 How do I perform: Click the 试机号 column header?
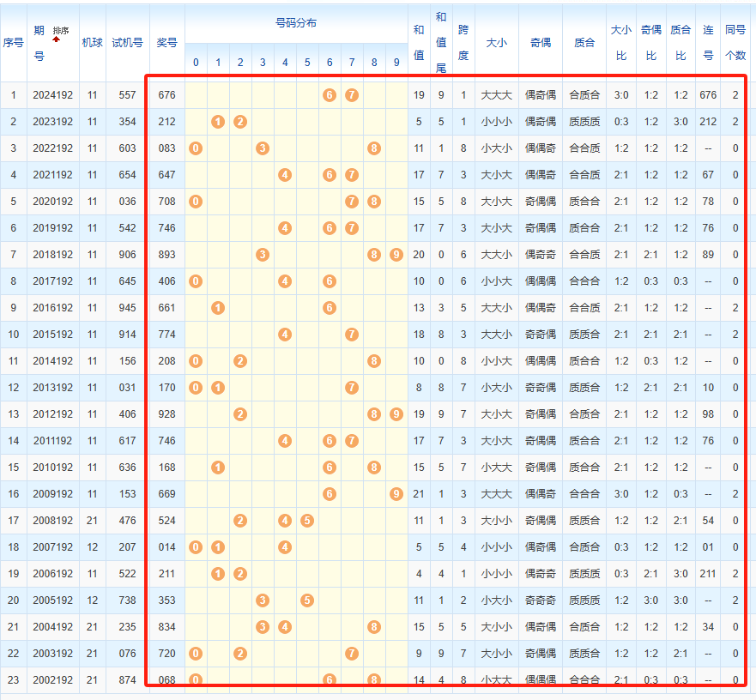coord(128,42)
